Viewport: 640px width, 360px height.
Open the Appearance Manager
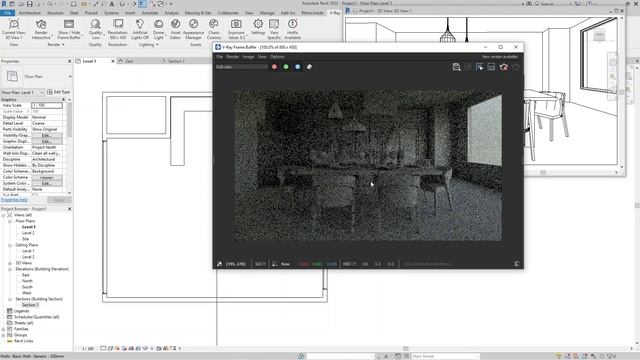coord(193,29)
